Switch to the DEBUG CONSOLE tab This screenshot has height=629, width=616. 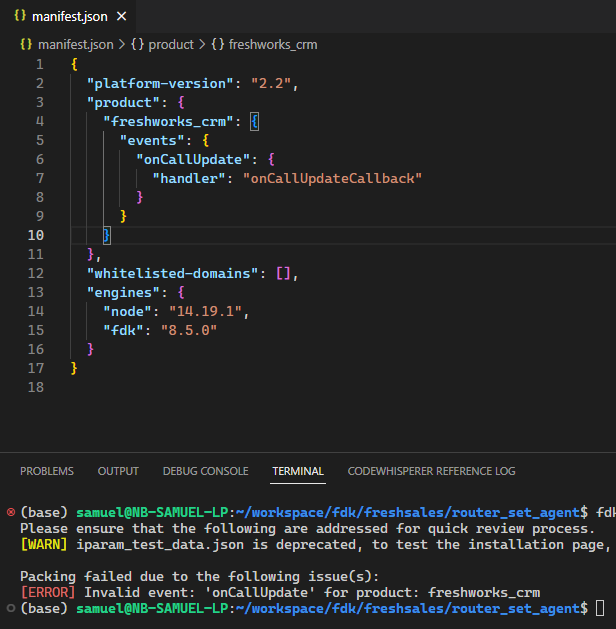click(x=206, y=471)
